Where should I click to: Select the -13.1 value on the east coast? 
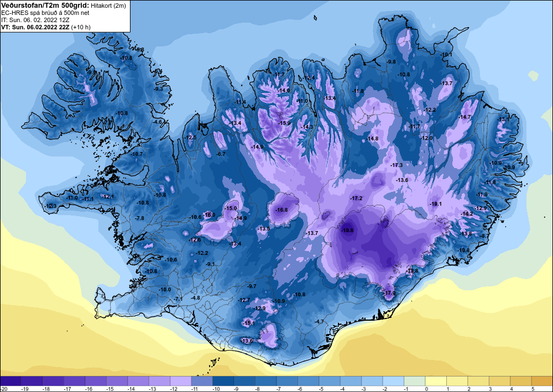(503, 119)
